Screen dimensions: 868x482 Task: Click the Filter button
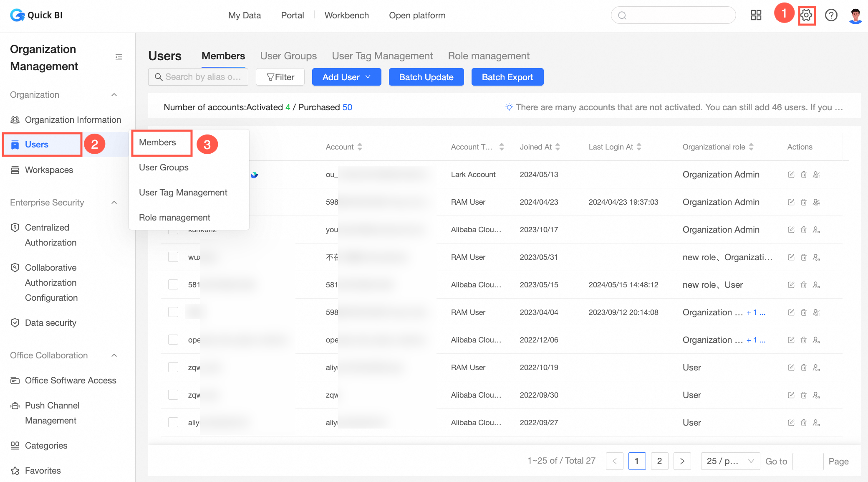[x=280, y=77]
